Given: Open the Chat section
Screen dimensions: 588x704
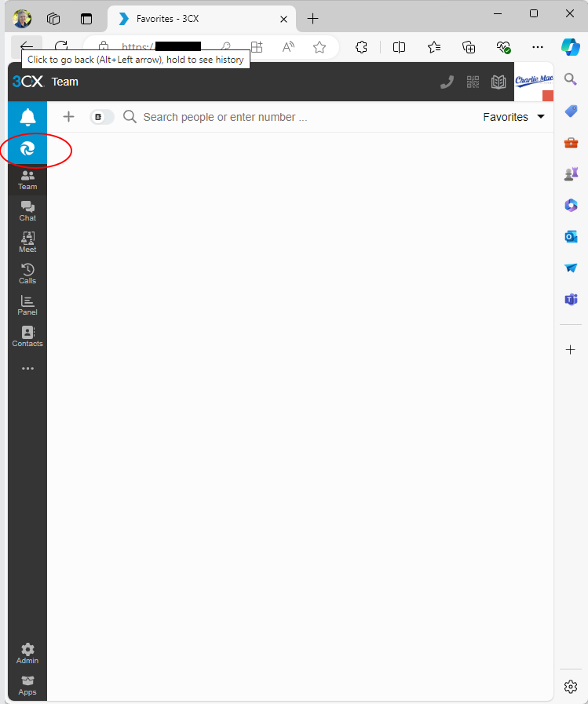Looking at the screenshot, I should coord(27,210).
